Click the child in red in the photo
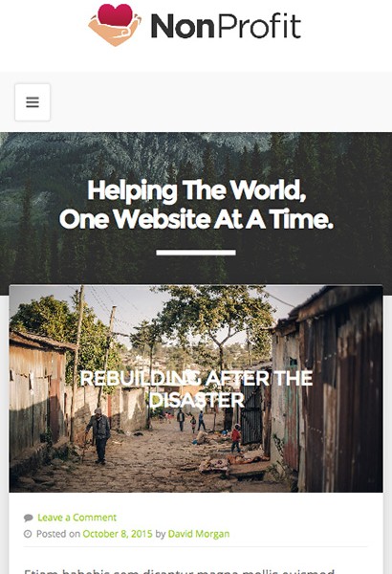 (x=236, y=438)
